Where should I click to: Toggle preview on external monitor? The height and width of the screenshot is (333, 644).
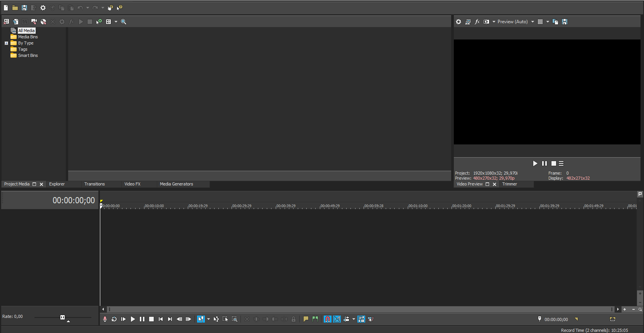pos(468,22)
